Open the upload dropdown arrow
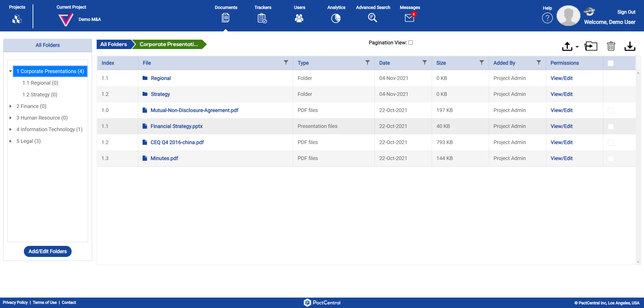 [x=577, y=47]
